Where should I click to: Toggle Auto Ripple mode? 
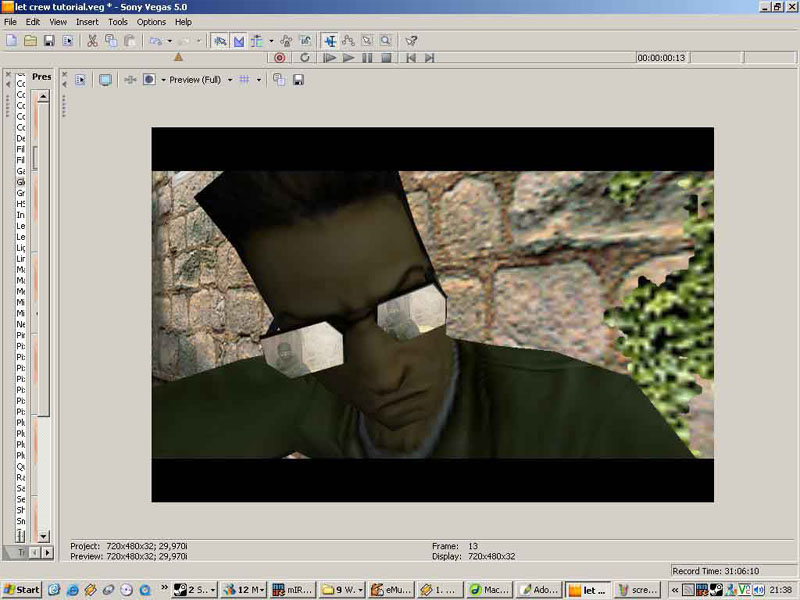[x=257, y=41]
